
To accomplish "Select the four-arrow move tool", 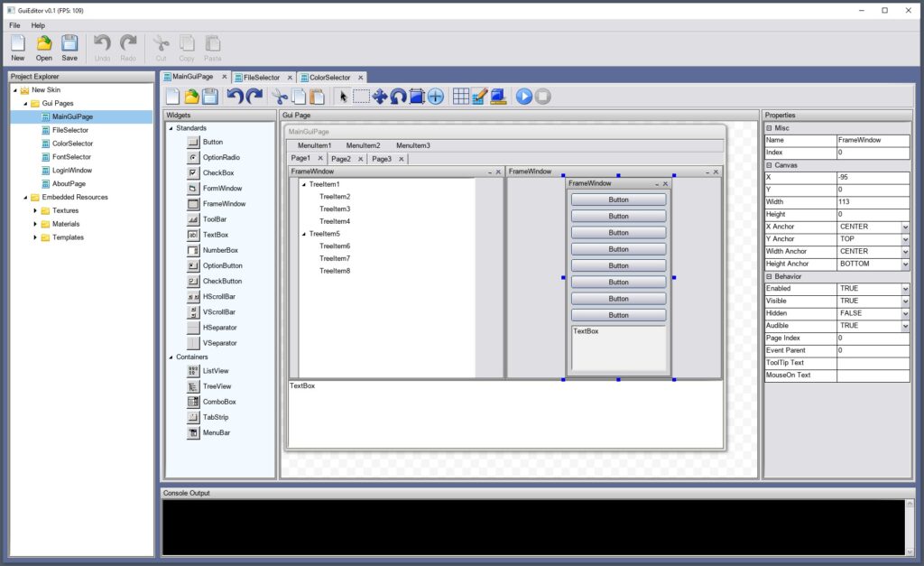I will tap(380, 96).
